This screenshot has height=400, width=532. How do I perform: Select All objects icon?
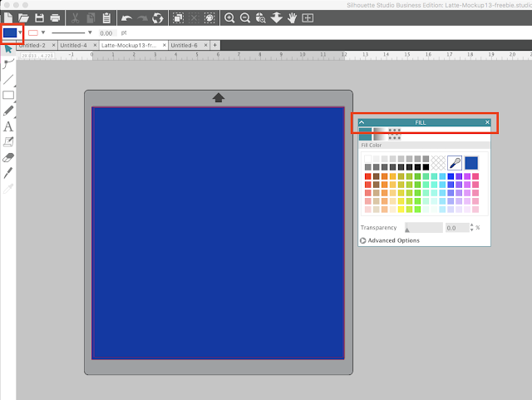pyautogui.click(x=178, y=17)
